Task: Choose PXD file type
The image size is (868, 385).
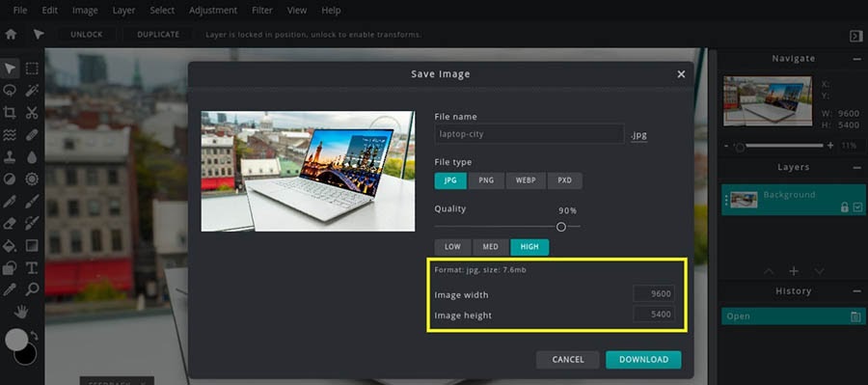Action: pos(564,181)
